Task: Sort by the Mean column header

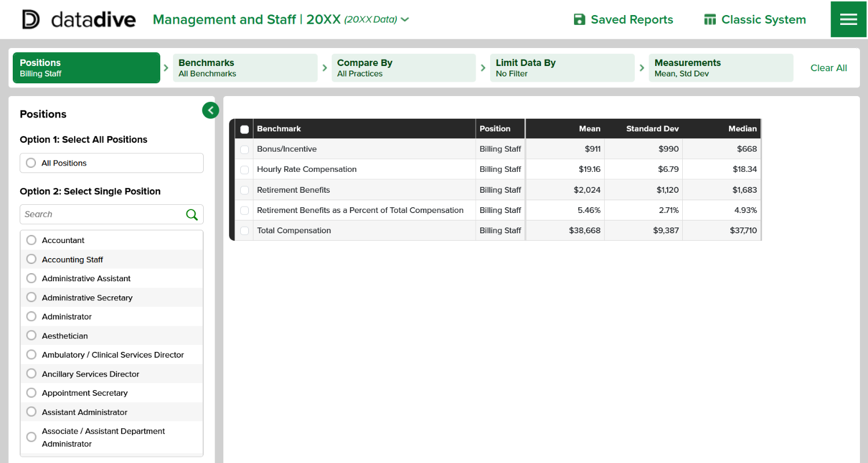Action: tap(590, 128)
